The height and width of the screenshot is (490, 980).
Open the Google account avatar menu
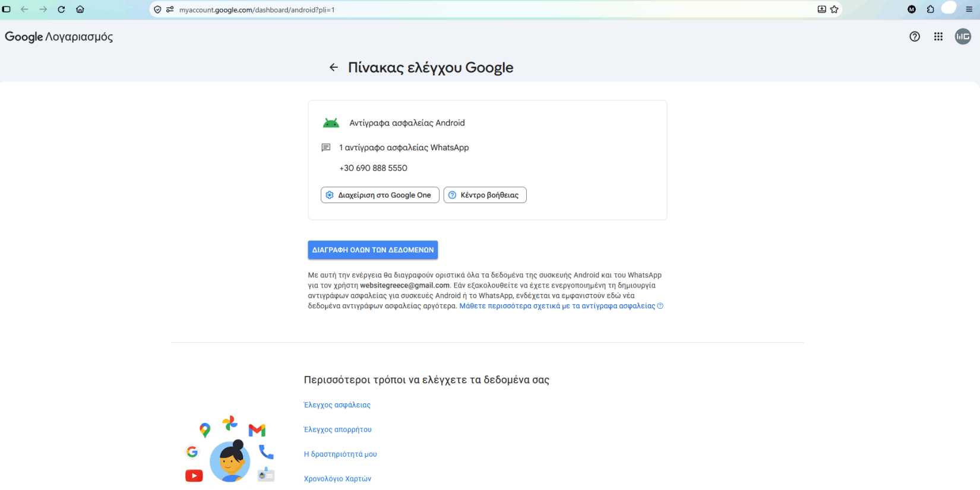coord(963,37)
